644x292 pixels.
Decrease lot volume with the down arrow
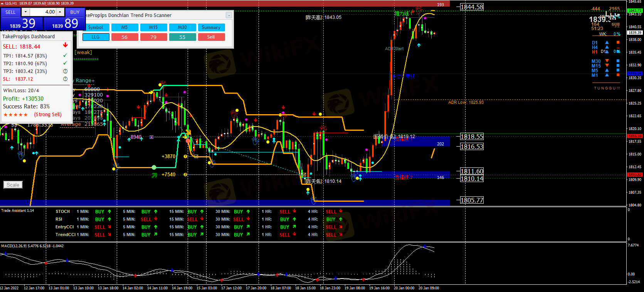26,12
